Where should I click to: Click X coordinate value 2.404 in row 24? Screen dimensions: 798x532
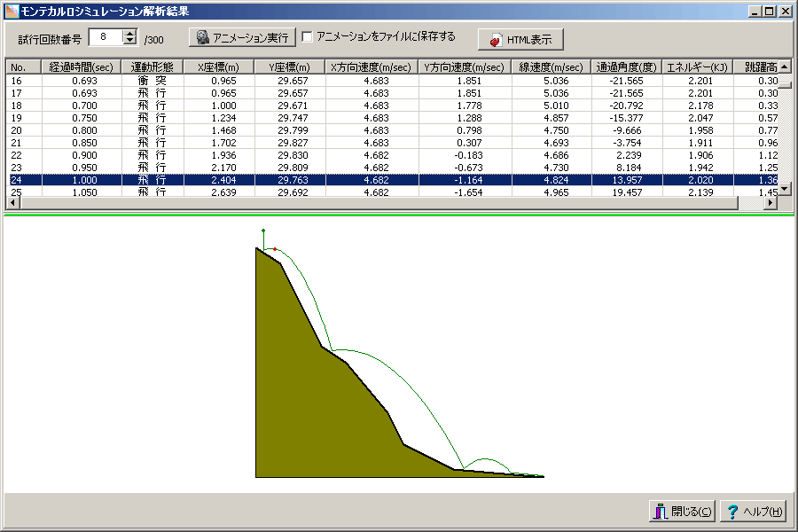[x=223, y=180]
